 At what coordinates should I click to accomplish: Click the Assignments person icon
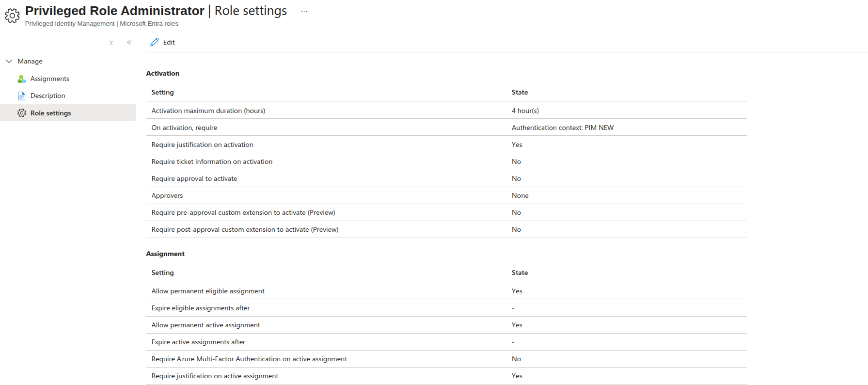22,79
